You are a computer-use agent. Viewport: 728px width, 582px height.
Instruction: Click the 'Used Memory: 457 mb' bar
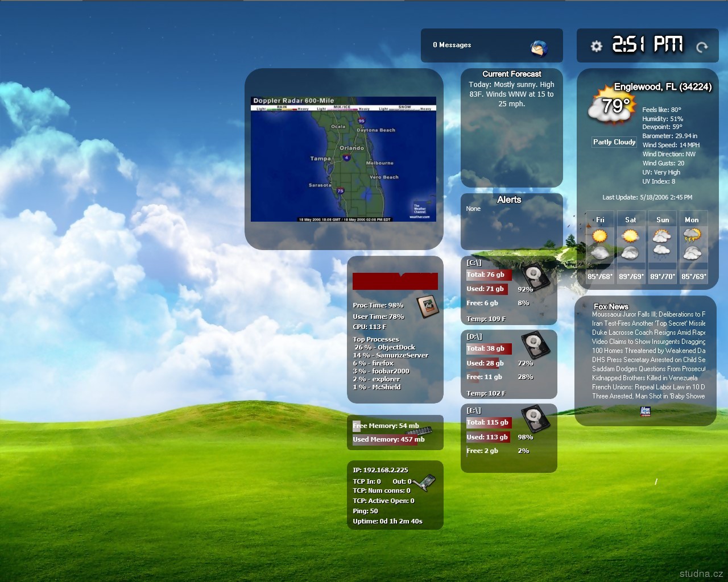[x=388, y=439]
